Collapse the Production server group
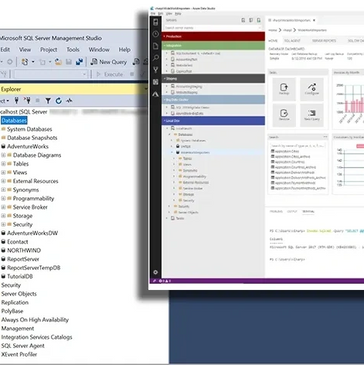The width and height of the screenshot is (364, 365). click(x=213, y=36)
